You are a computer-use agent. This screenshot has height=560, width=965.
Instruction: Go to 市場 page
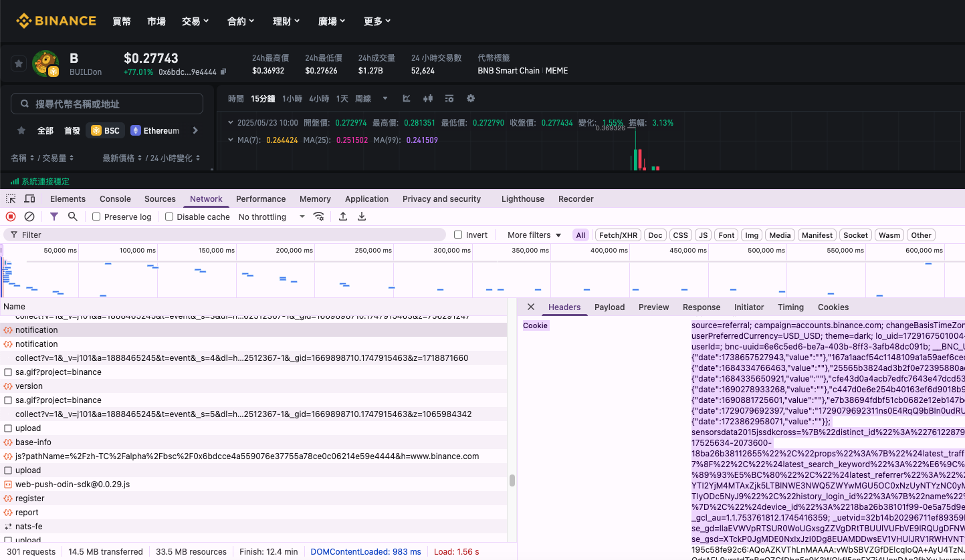(x=156, y=21)
